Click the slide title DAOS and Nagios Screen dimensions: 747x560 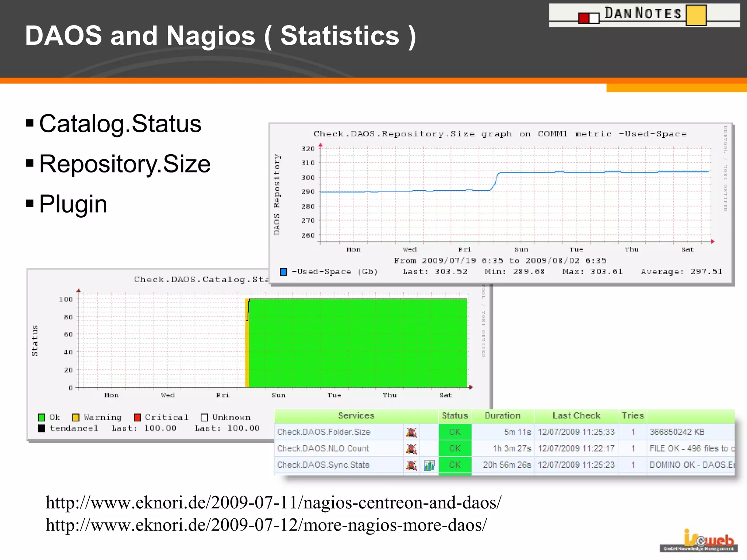coord(221,36)
